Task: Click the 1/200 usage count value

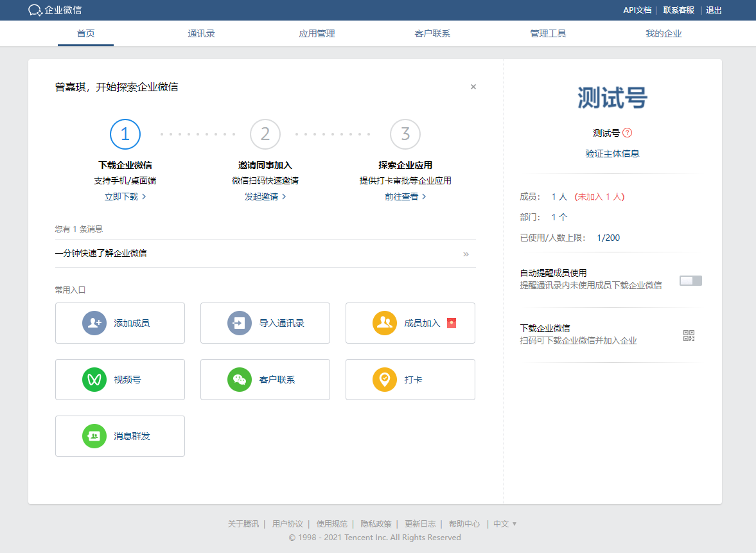Action: point(608,238)
